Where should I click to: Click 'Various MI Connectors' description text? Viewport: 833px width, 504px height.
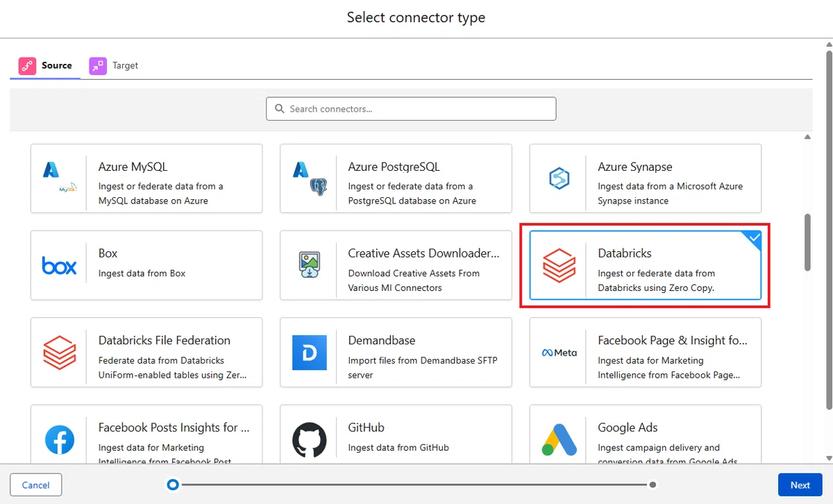point(395,288)
